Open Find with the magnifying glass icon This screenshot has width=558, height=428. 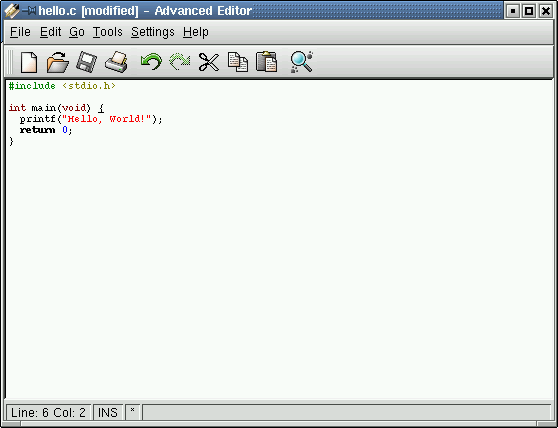[301, 62]
